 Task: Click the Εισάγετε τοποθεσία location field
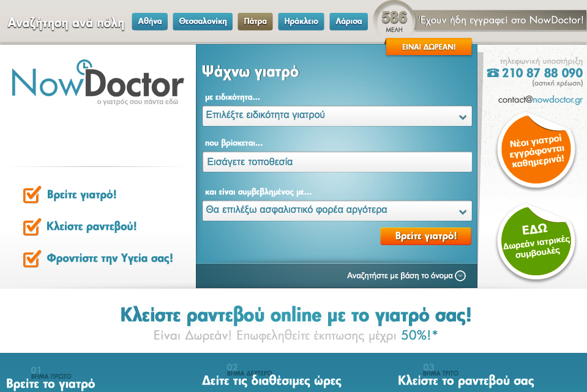coord(337,161)
